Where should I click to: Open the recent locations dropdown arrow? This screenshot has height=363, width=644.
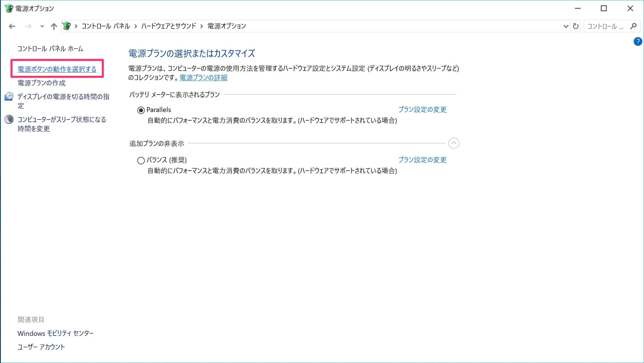[x=42, y=26]
